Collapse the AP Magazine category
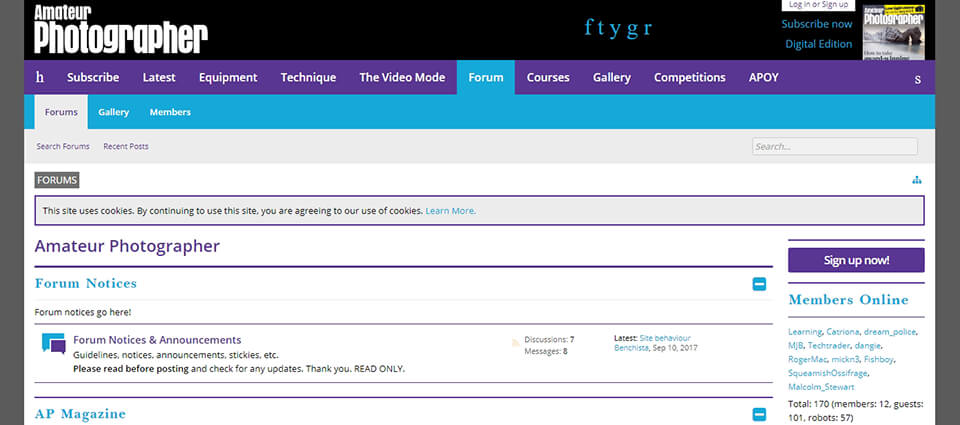This screenshot has width=960, height=425. coord(759,414)
